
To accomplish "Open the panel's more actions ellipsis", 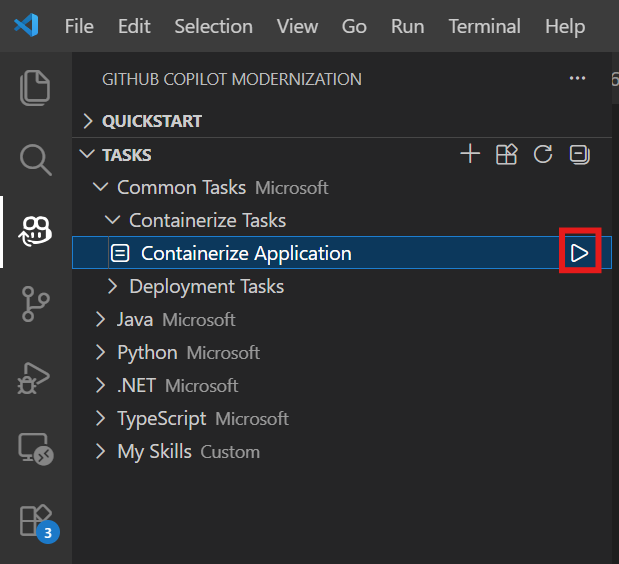I will [577, 78].
